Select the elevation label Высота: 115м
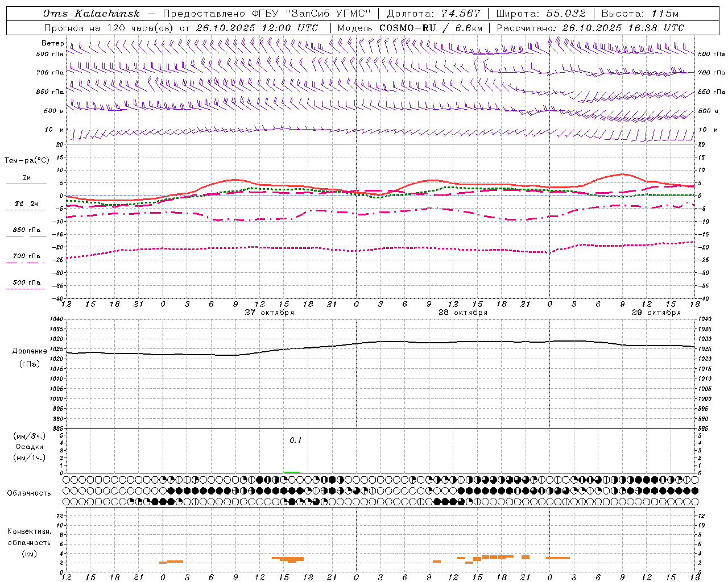 click(640, 14)
